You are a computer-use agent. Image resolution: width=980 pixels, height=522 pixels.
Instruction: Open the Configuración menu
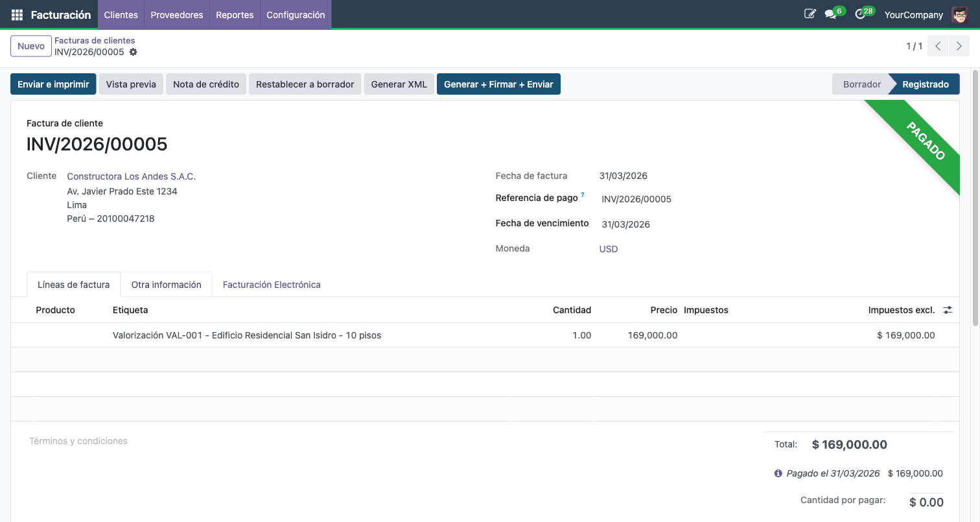click(295, 14)
